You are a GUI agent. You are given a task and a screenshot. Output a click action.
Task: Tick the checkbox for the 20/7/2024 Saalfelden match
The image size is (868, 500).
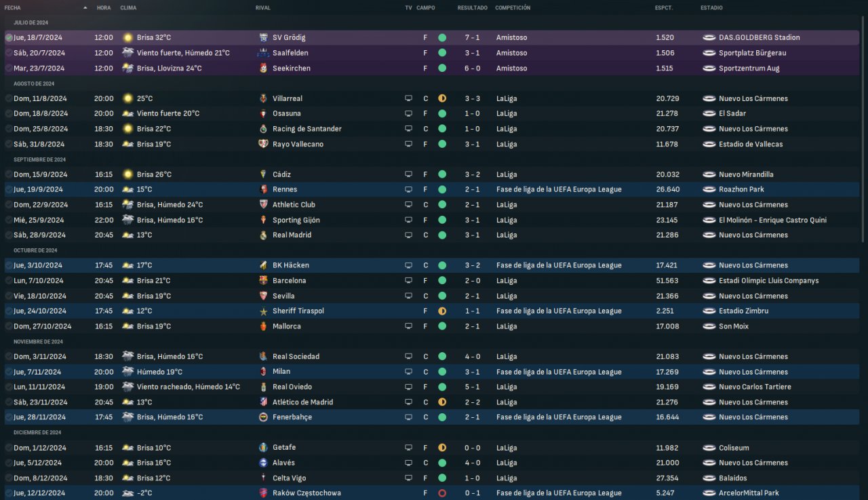point(9,53)
